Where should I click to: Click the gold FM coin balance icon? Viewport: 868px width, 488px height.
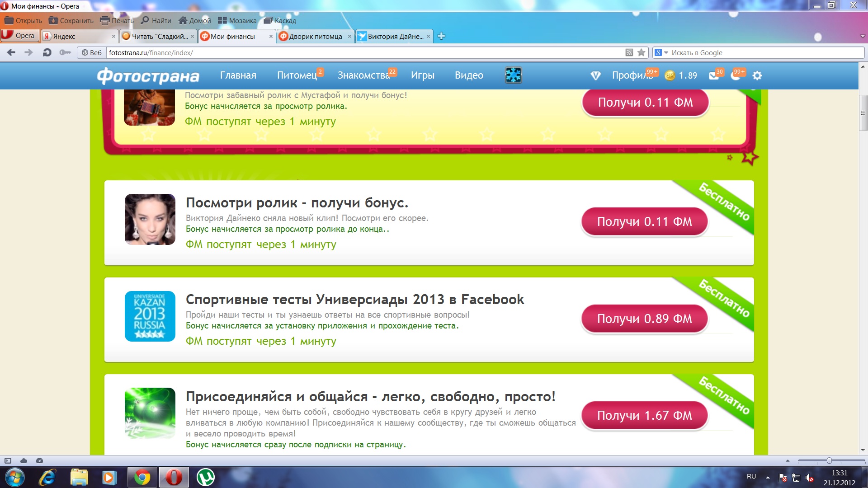click(x=670, y=76)
